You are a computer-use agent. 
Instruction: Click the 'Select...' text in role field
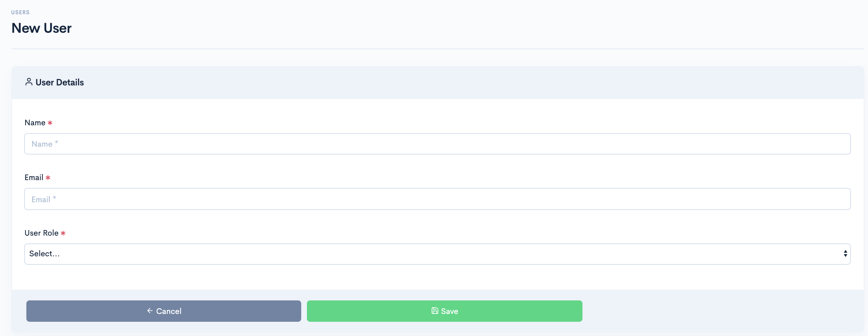[45, 253]
